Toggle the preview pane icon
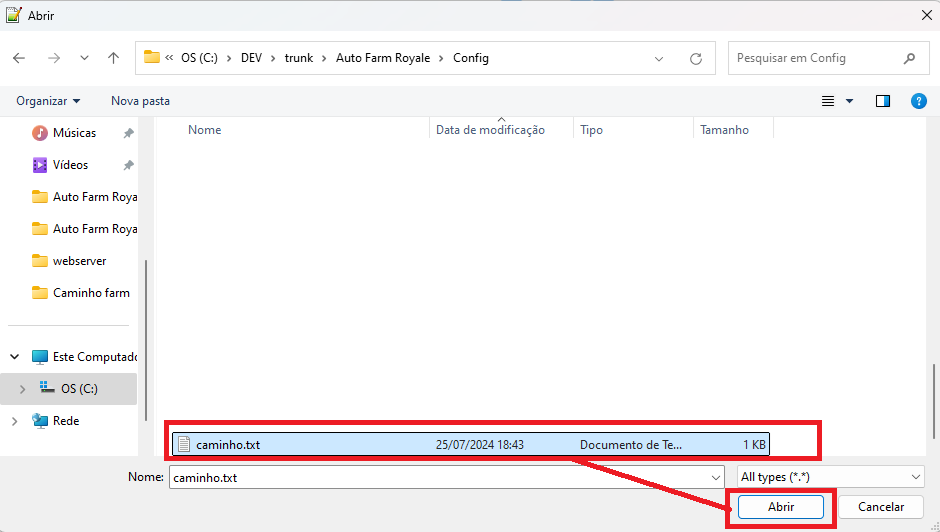 tap(882, 101)
